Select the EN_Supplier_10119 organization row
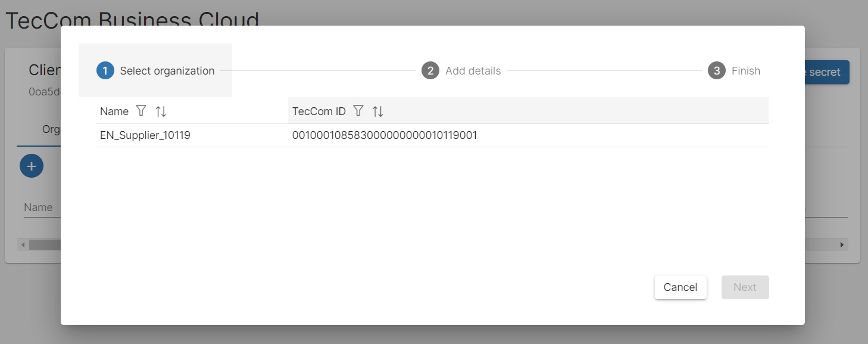This screenshot has height=344, width=868. coord(145,135)
